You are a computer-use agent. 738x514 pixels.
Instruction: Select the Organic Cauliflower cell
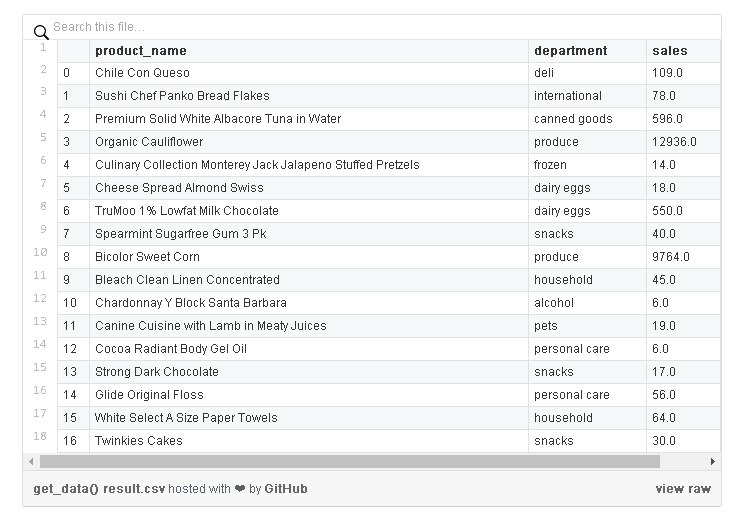[309, 142]
